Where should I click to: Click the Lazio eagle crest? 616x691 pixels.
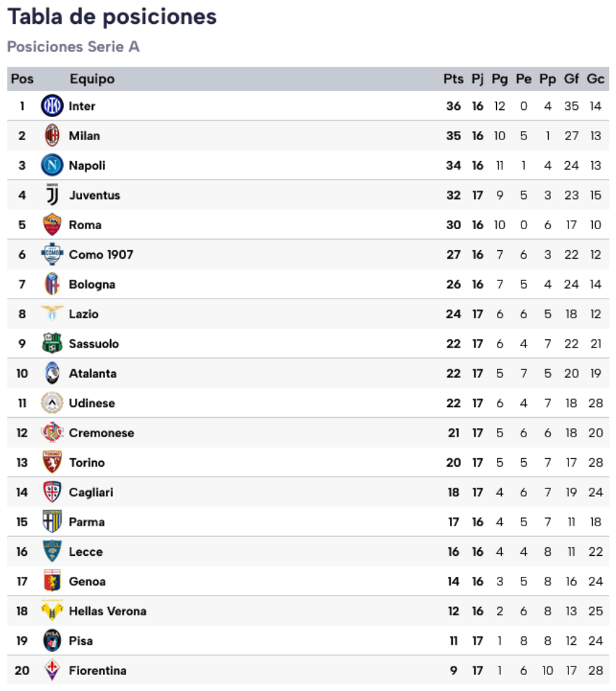coord(52,313)
